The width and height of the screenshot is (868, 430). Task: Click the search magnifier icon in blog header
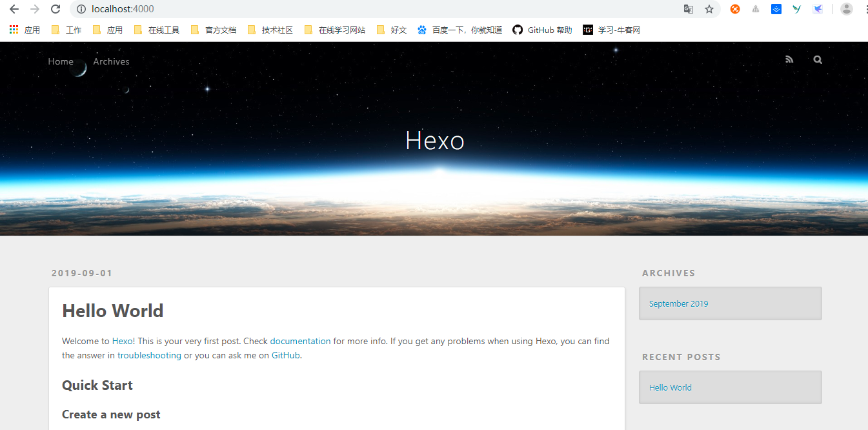(818, 59)
